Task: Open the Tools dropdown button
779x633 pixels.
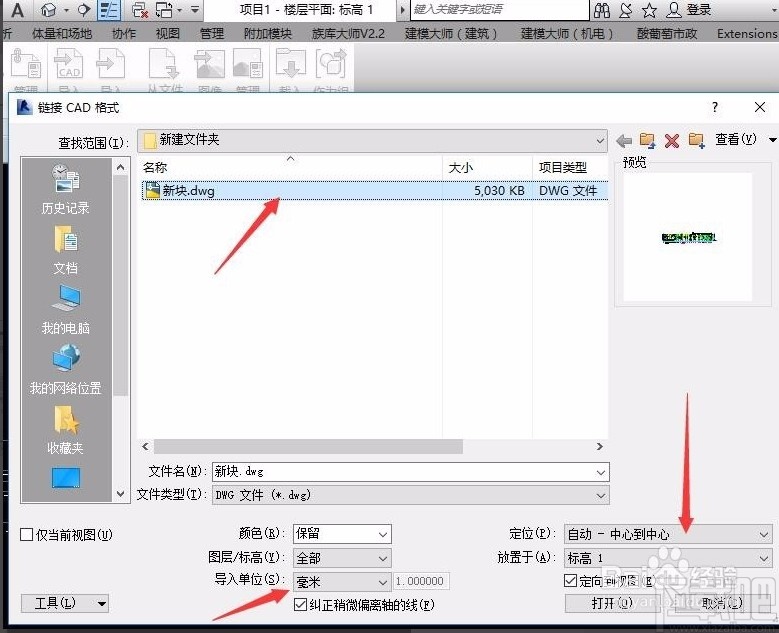Action: coord(65,604)
